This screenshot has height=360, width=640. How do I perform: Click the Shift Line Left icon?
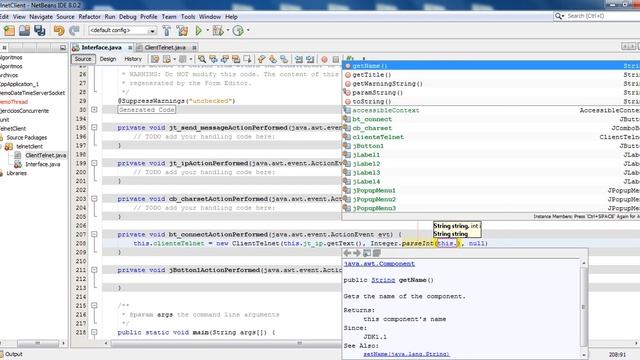299,59
